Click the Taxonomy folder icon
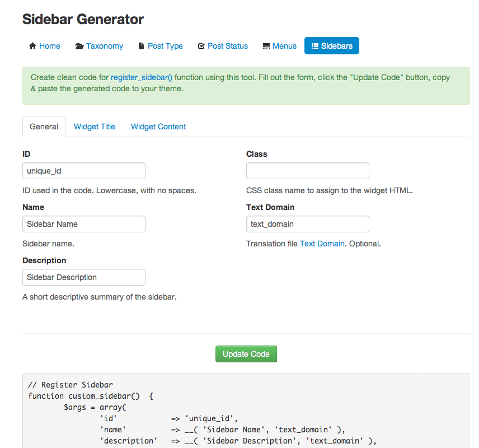479x448 pixels. coord(79,46)
